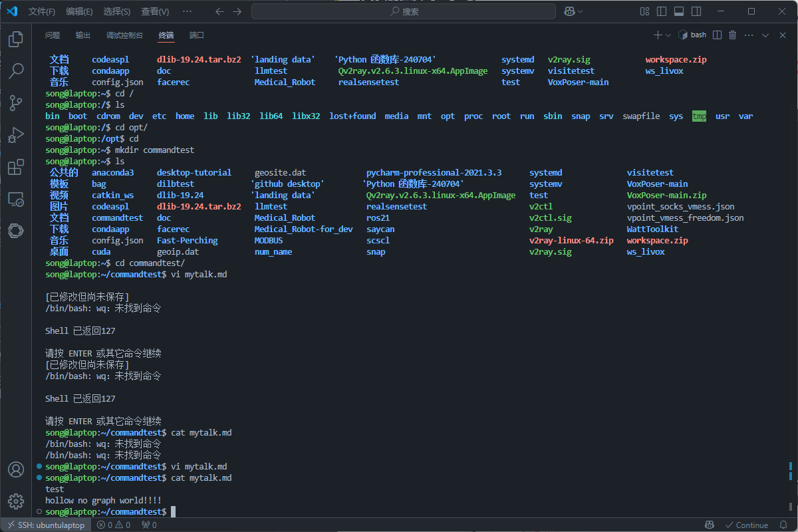Expand the Copilot dropdown in title bar

tap(581, 11)
